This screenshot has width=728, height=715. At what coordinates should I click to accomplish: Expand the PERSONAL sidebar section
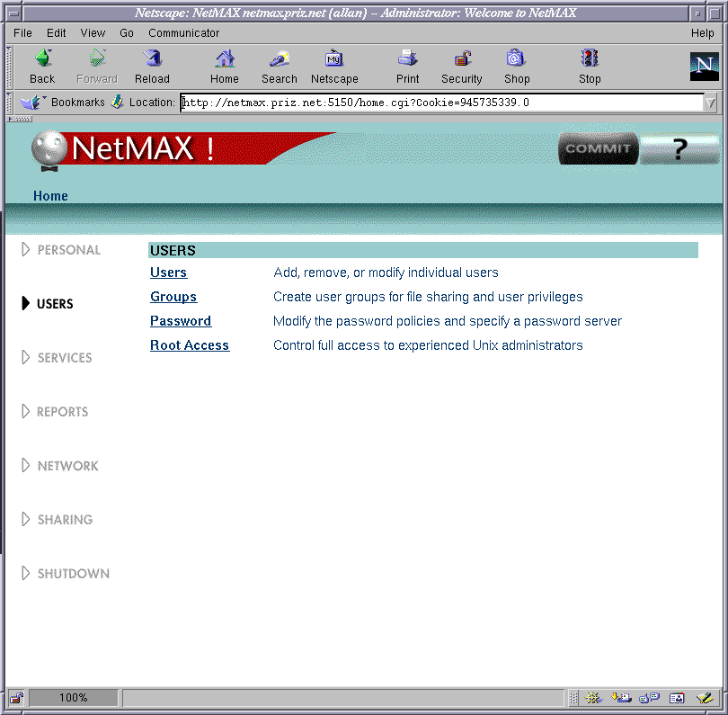click(60, 250)
